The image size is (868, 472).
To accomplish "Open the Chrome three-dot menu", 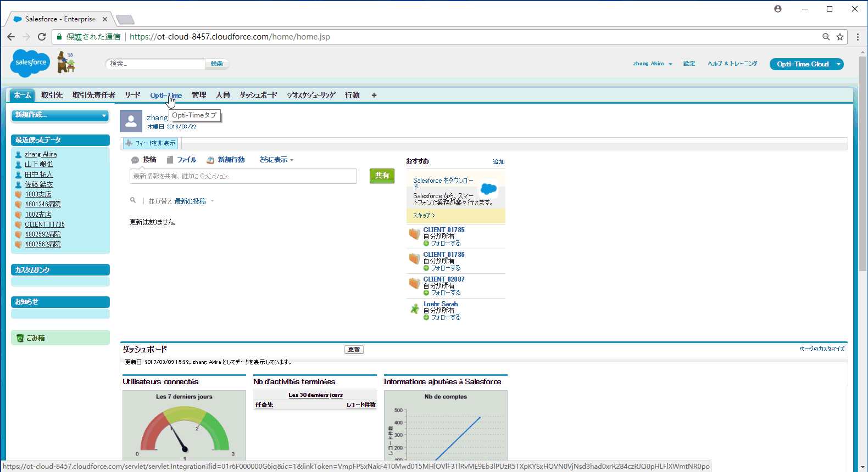I will coord(858,37).
